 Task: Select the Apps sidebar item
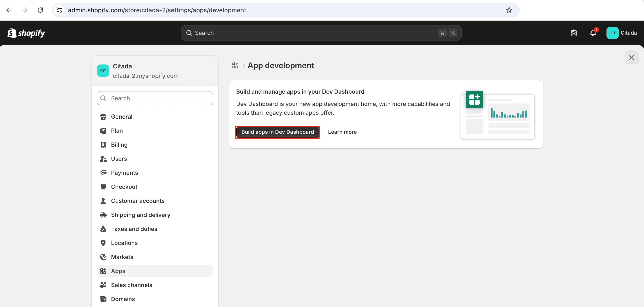point(155,271)
